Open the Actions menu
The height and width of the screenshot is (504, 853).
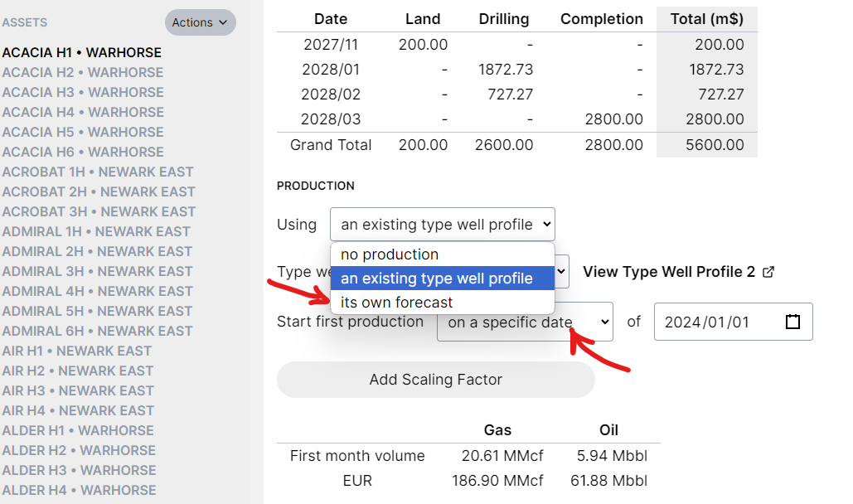click(x=199, y=22)
